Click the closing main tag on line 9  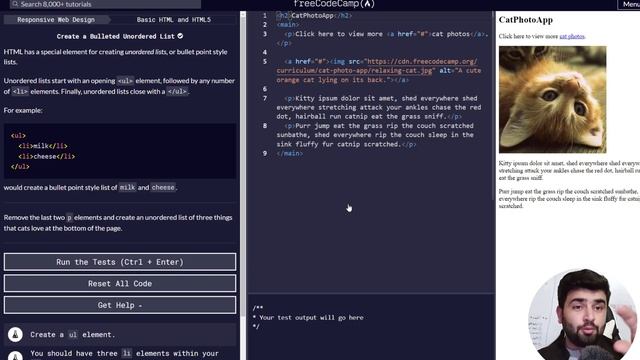[x=289, y=153]
